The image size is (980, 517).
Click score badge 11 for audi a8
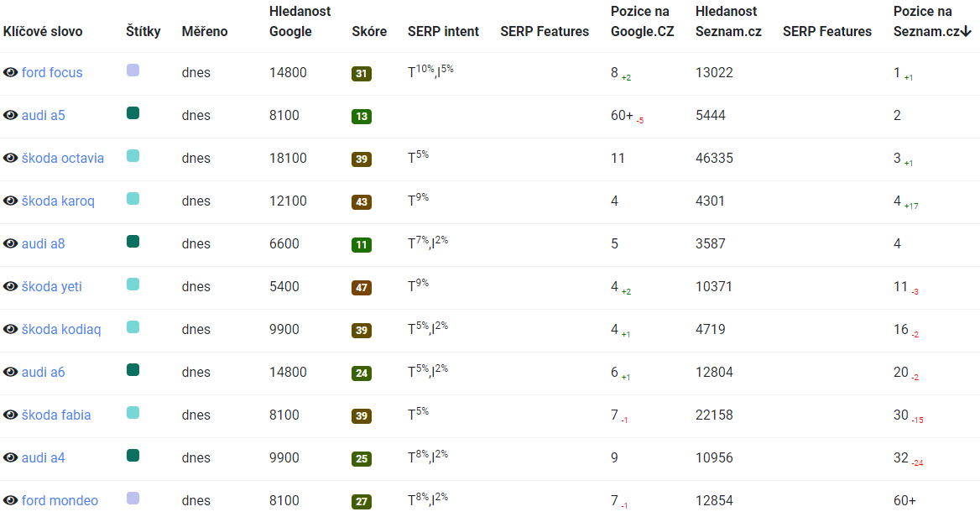pyautogui.click(x=362, y=245)
